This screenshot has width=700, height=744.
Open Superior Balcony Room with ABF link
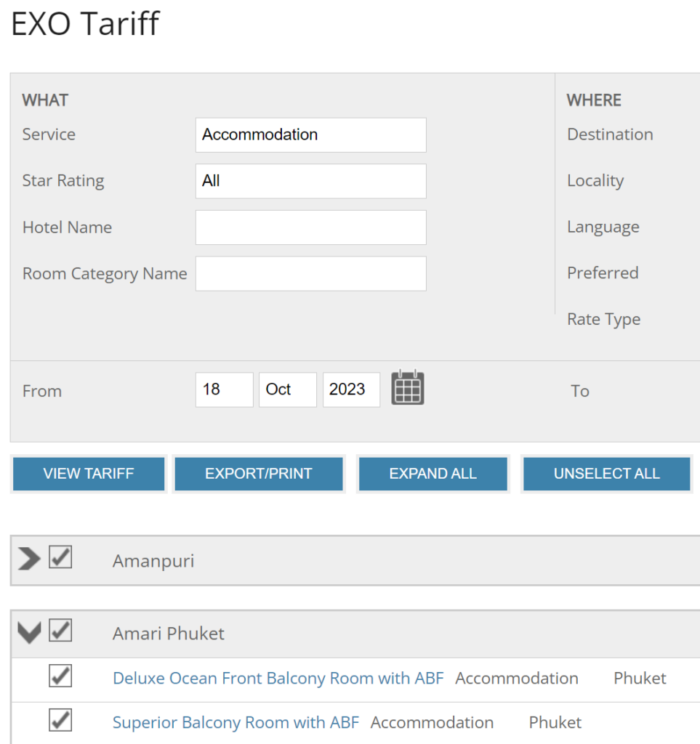(x=236, y=723)
